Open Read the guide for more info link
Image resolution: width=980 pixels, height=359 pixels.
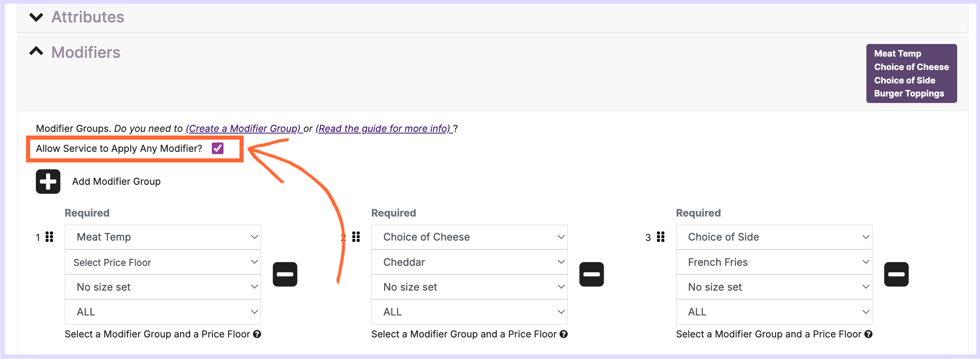384,129
